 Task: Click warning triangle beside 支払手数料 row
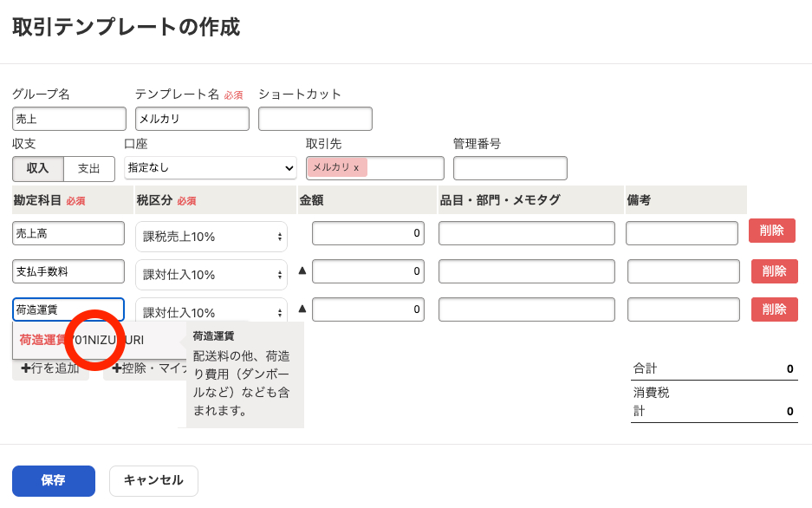301,270
